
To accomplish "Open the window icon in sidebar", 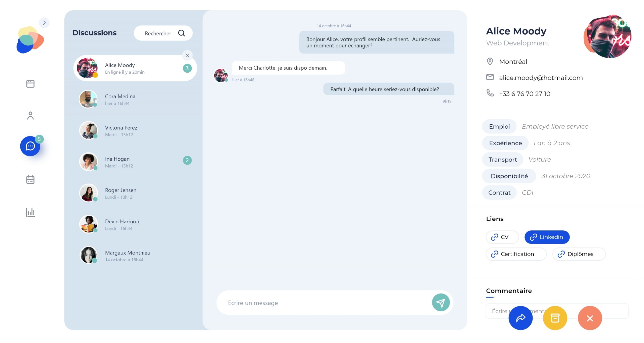I will 30,84.
